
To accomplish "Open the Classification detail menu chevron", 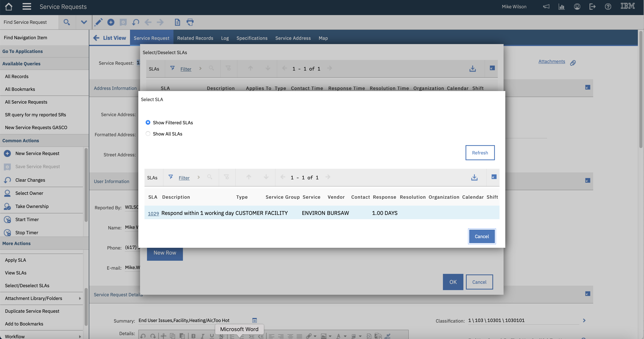I will coord(584,320).
